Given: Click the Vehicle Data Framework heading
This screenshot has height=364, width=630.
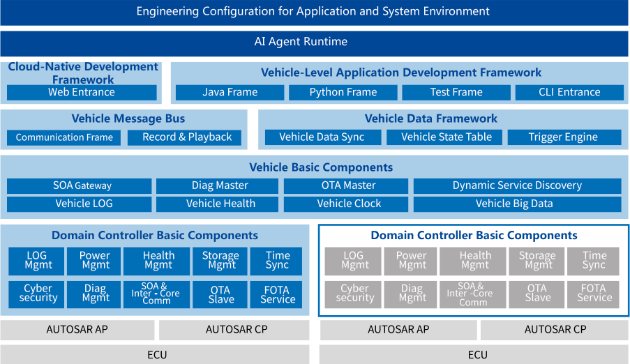Looking at the screenshot, I should tap(430, 119).
